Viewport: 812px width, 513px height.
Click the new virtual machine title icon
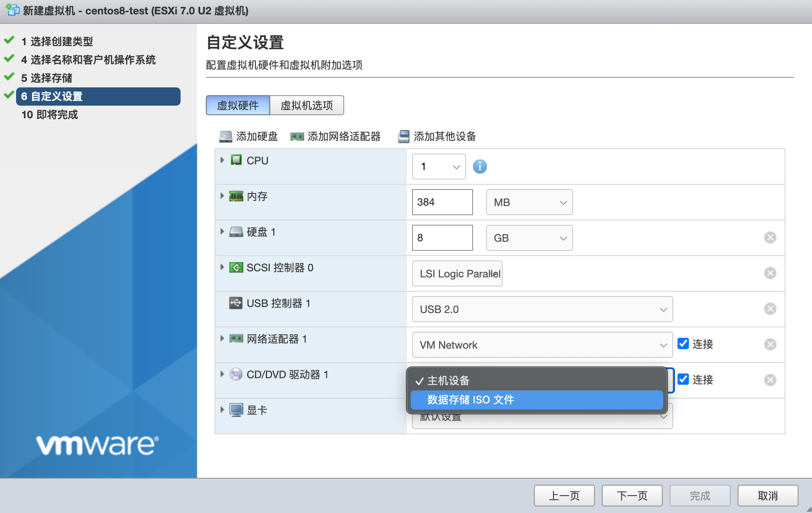click(x=12, y=10)
